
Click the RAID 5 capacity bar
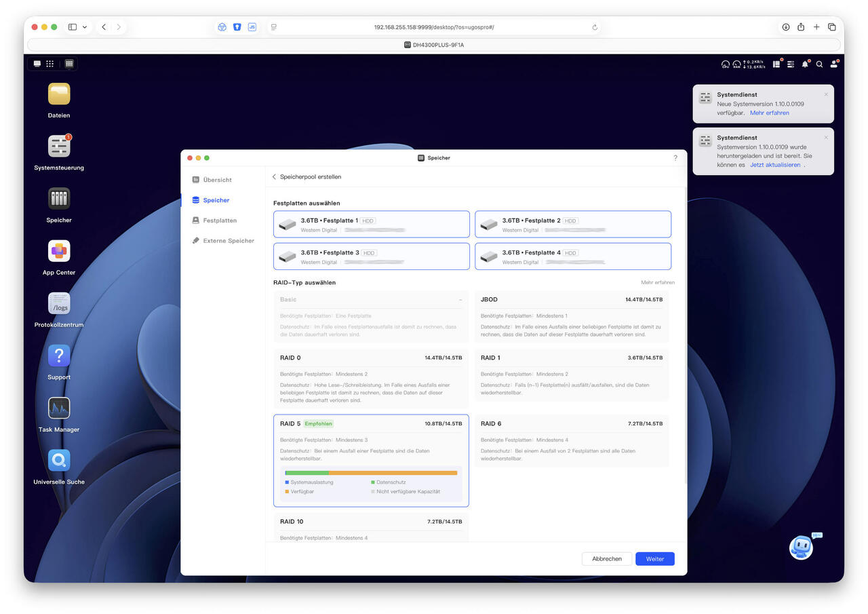(371, 473)
